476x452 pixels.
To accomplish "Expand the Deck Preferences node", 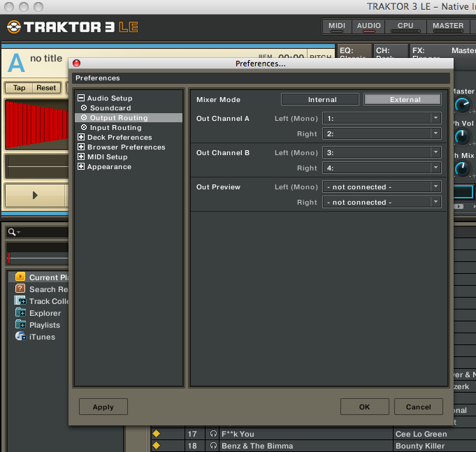I will click(x=81, y=137).
